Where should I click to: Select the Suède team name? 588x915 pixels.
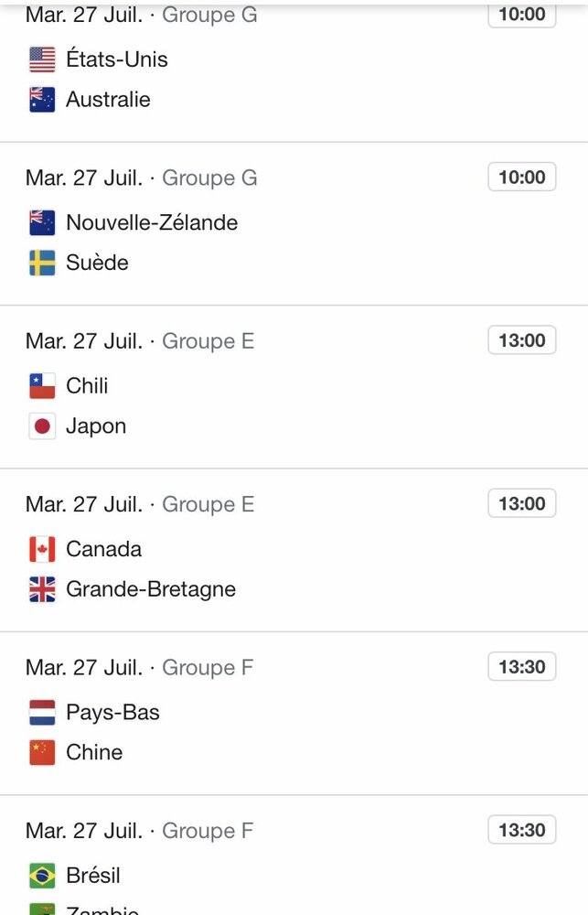coord(97,264)
